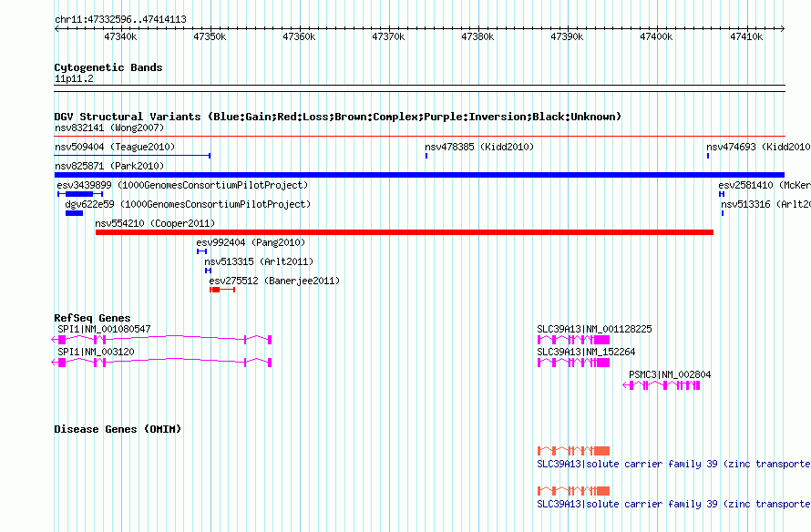811x532 pixels.
Task: Open the DGV Structural Variants track title
Action: (x=337, y=117)
